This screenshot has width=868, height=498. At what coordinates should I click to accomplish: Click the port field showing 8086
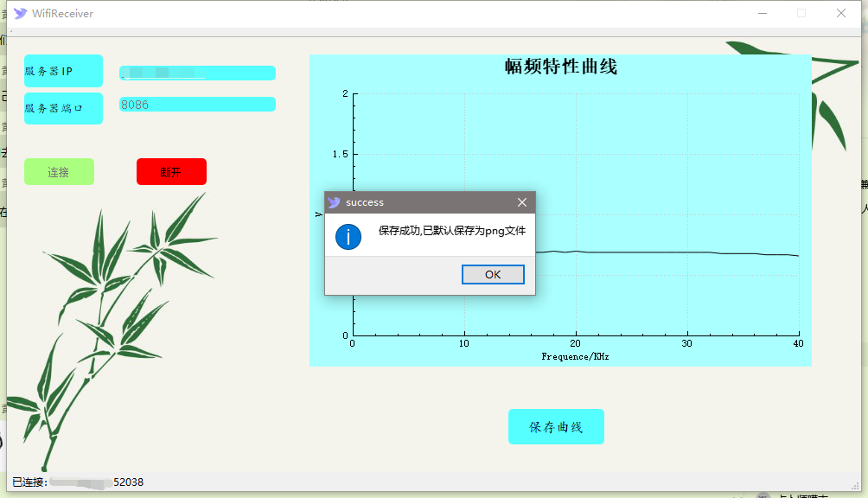(197, 104)
